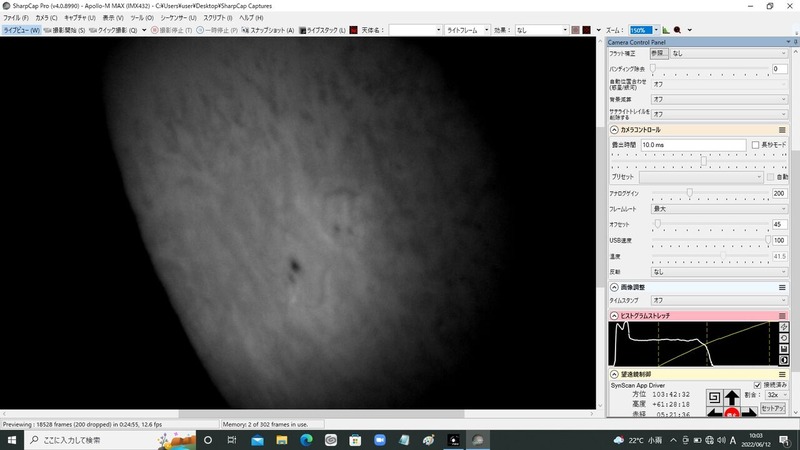
Task: Open the 画像調整 section menu icon
Action: 782,287
